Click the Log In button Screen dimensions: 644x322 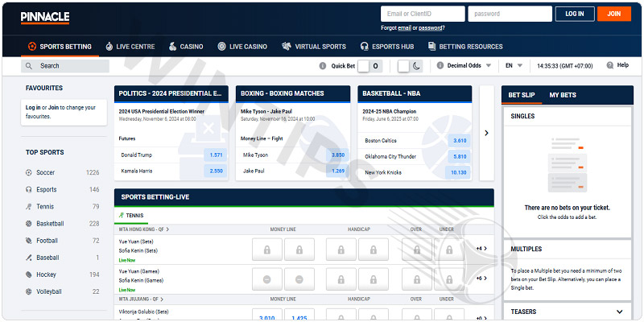pyautogui.click(x=575, y=14)
